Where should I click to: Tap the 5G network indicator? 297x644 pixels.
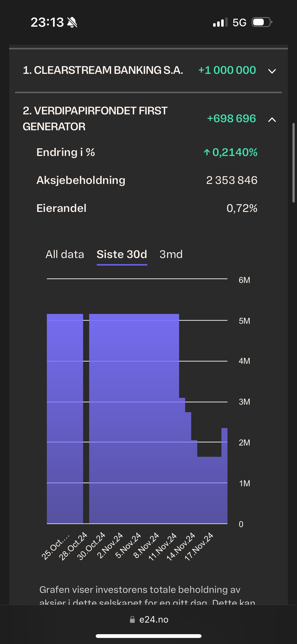click(239, 22)
